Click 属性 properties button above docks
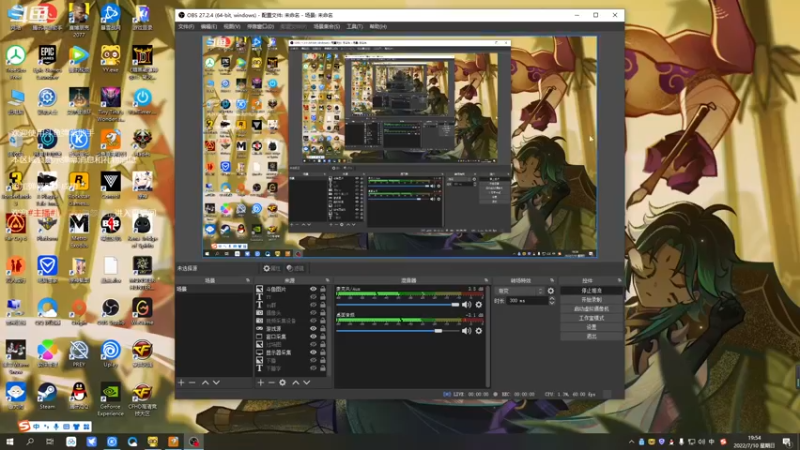800x450 pixels. coord(272,268)
